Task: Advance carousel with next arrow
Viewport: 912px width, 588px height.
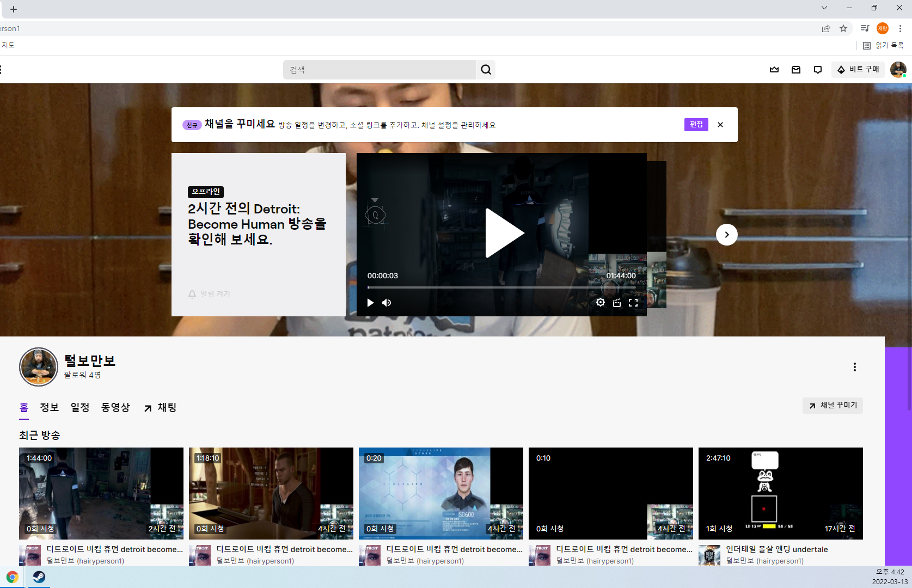Action: point(726,235)
